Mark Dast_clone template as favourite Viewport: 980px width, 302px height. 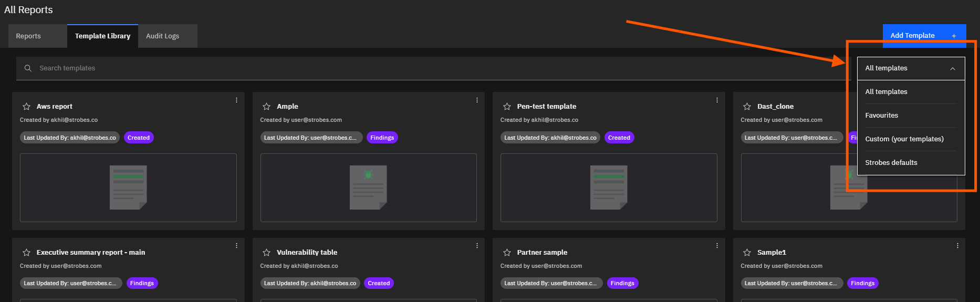[x=747, y=107]
